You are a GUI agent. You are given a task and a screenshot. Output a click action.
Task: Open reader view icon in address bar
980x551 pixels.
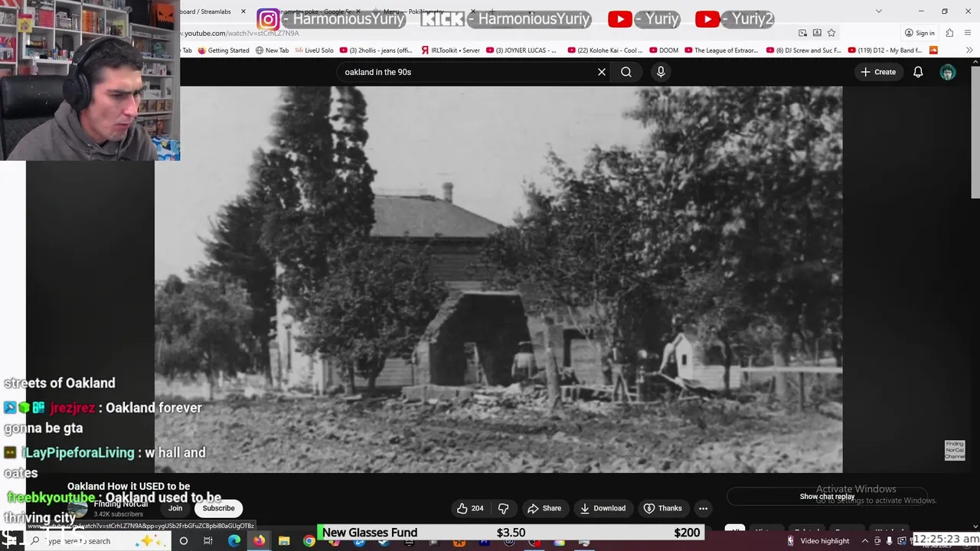(802, 33)
